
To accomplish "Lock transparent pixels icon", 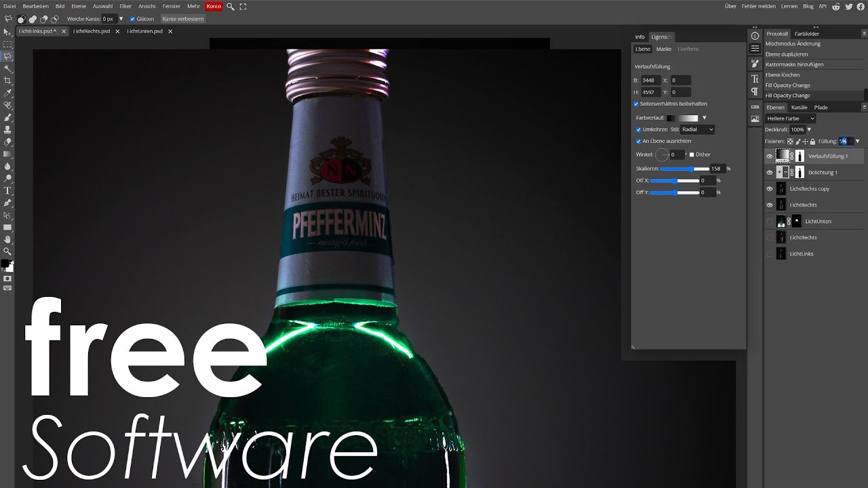I will click(790, 142).
